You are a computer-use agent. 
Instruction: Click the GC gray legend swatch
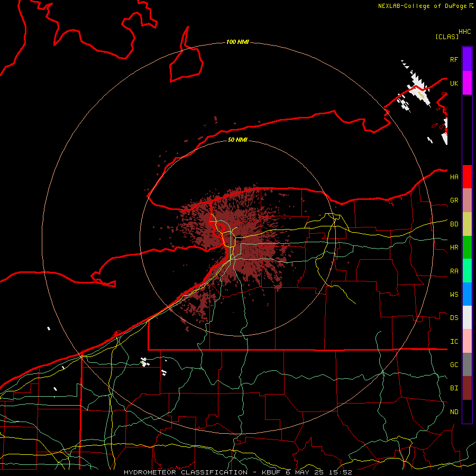467,364
